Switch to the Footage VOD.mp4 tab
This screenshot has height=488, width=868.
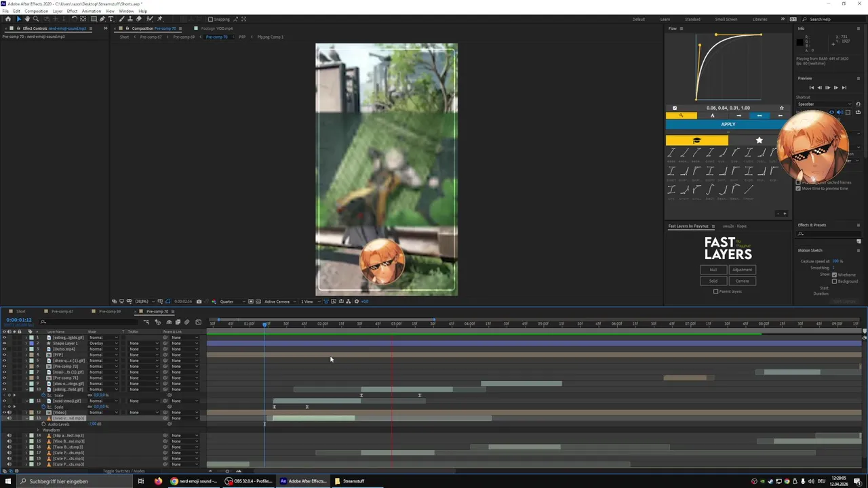[x=216, y=28]
